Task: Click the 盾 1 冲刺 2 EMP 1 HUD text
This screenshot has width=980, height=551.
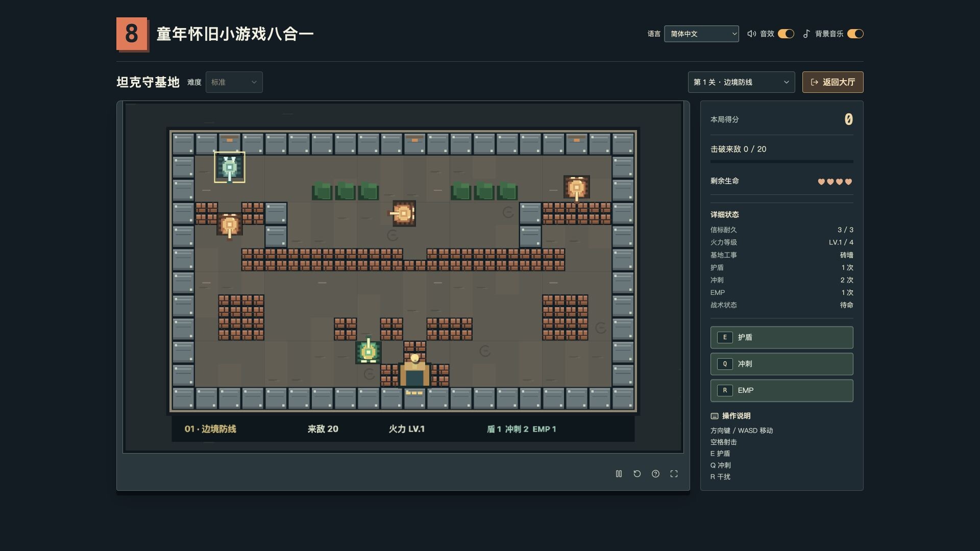Action: point(521,429)
